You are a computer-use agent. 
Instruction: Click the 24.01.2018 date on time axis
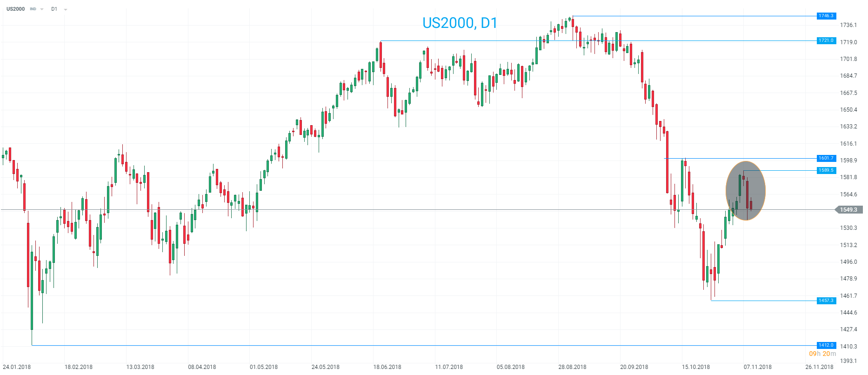[17, 367]
